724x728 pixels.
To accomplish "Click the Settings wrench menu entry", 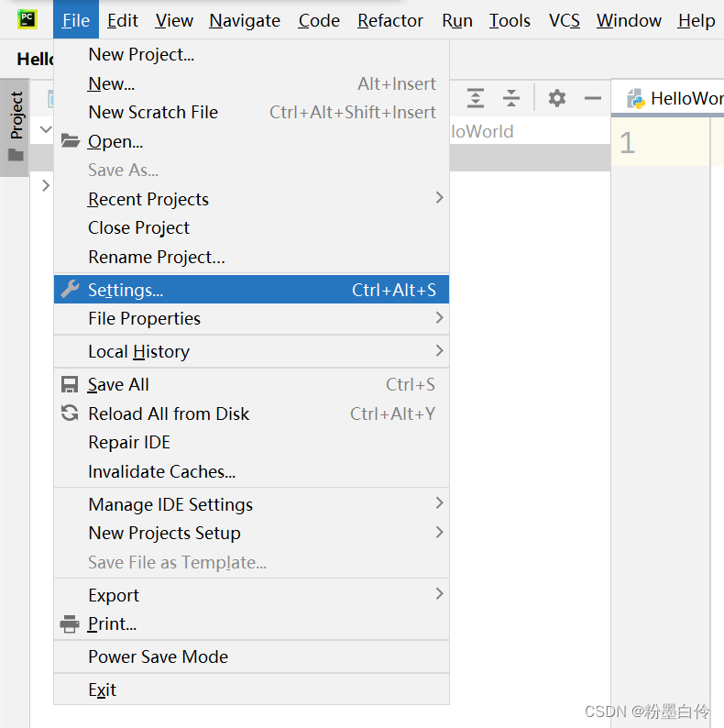I will coord(251,290).
